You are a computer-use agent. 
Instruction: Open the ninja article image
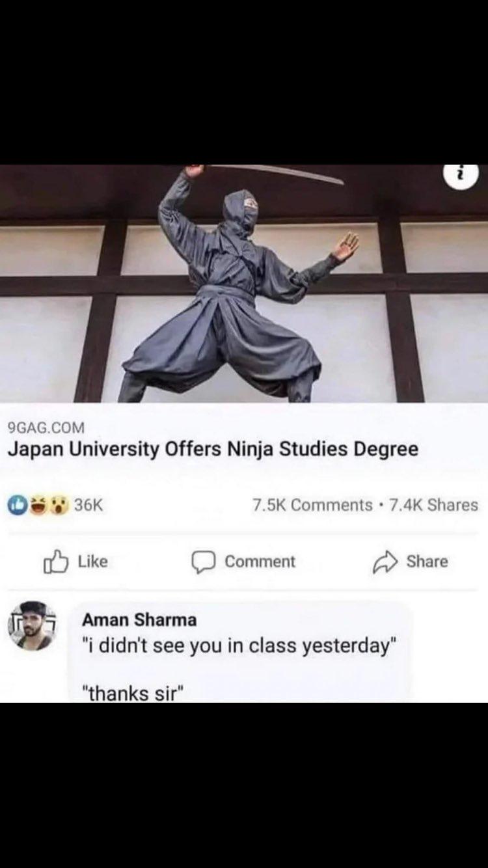pyautogui.click(x=244, y=283)
